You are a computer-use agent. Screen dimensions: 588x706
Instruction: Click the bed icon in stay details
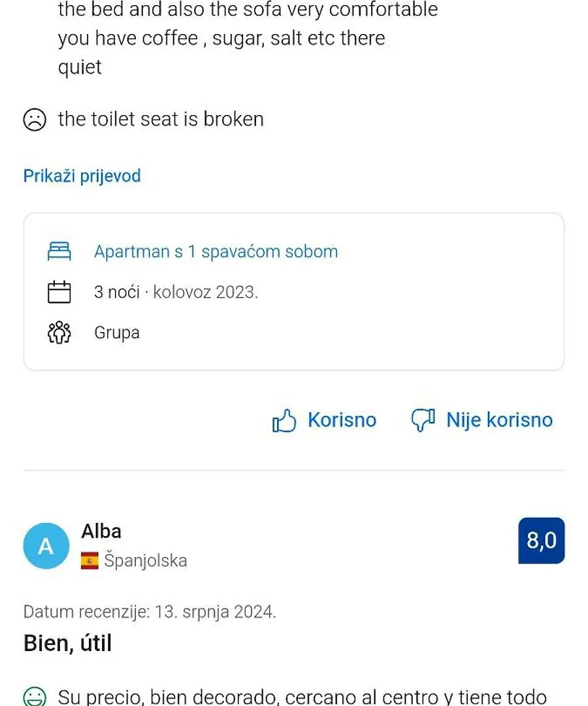[59, 251]
